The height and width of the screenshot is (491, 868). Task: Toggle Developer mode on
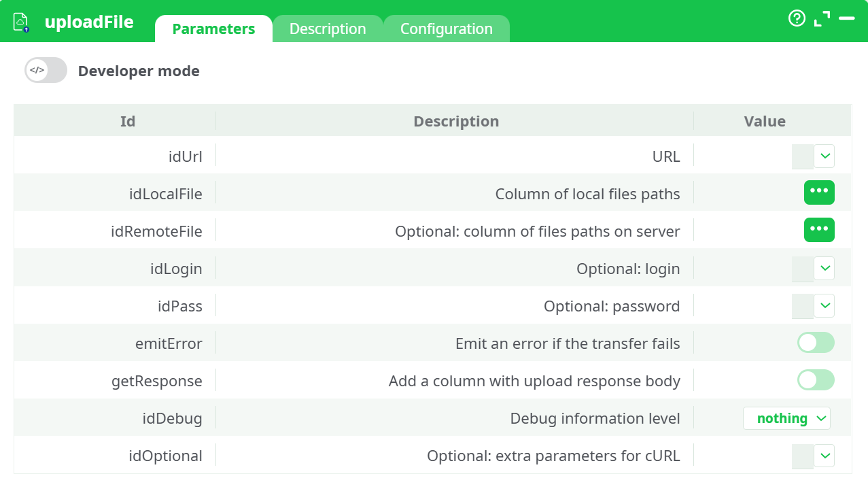(46, 70)
